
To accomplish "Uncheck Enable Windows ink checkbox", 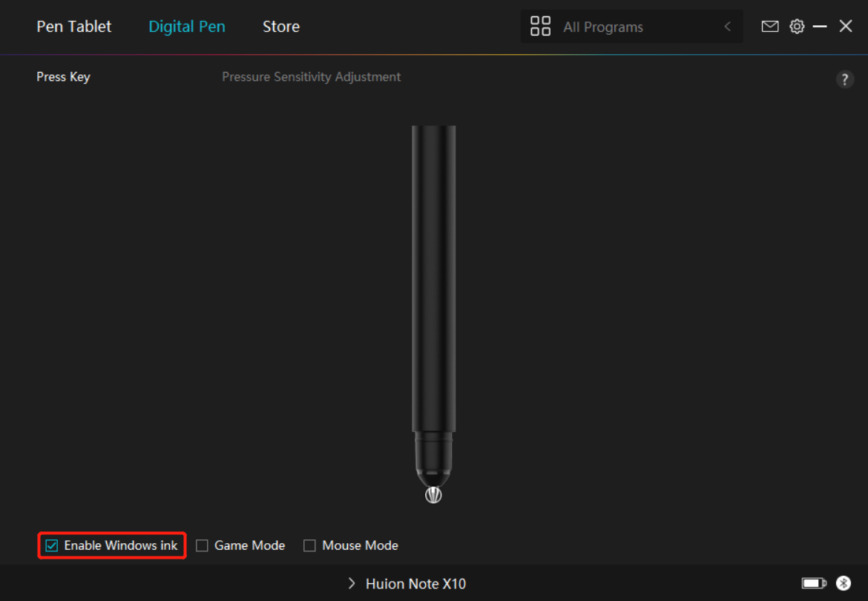I will coord(52,546).
